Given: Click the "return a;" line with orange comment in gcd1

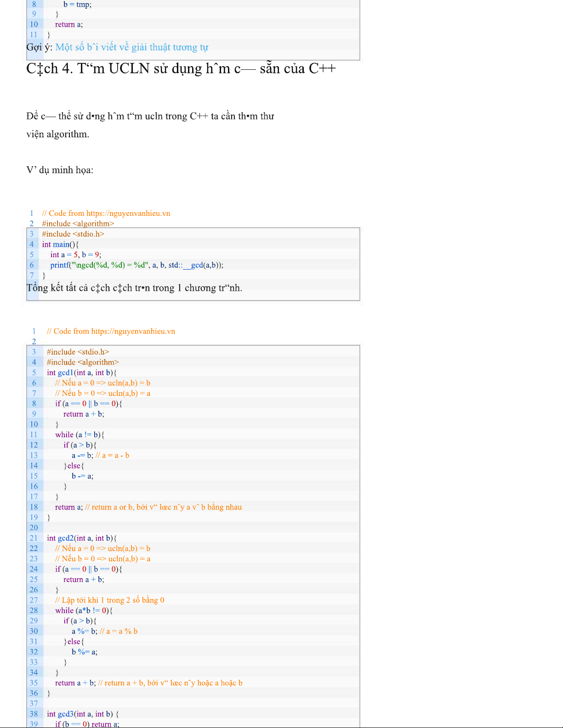Looking at the screenshot, I should point(148,507).
